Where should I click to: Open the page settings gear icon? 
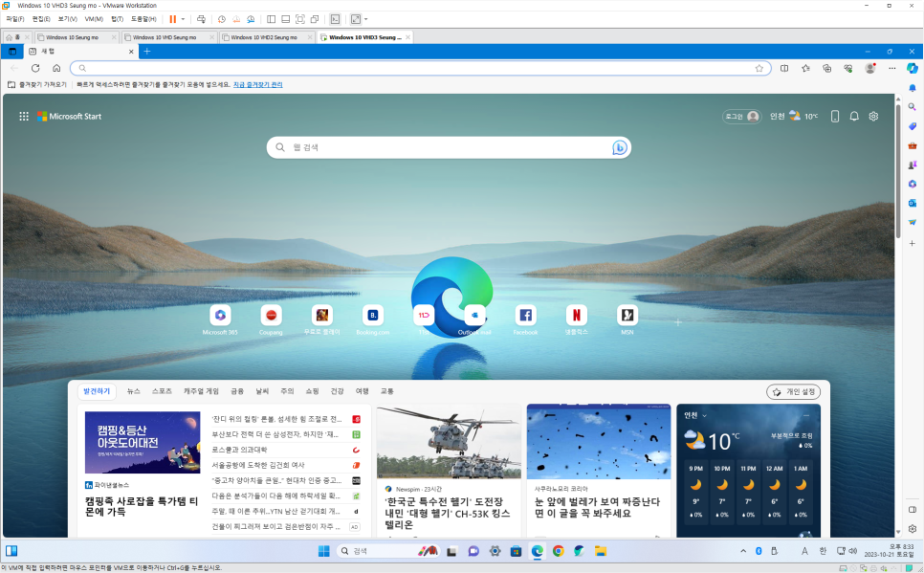click(873, 116)
